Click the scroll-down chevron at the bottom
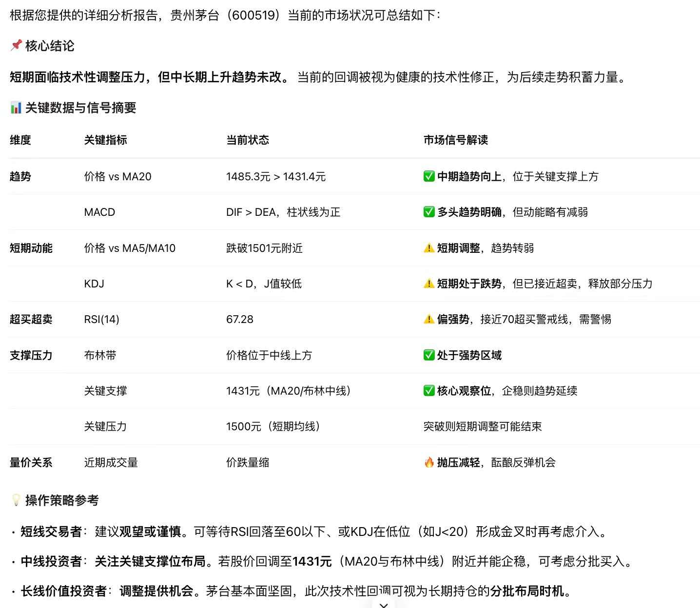 tap(384, 605)
